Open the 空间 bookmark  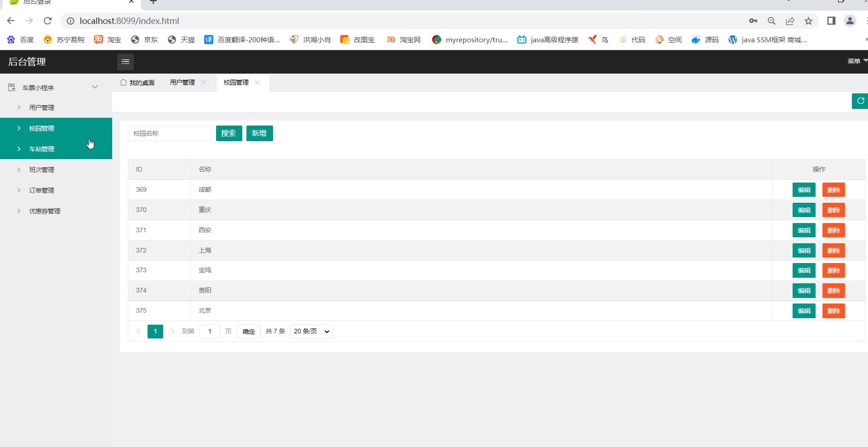[x=668, y=40]
